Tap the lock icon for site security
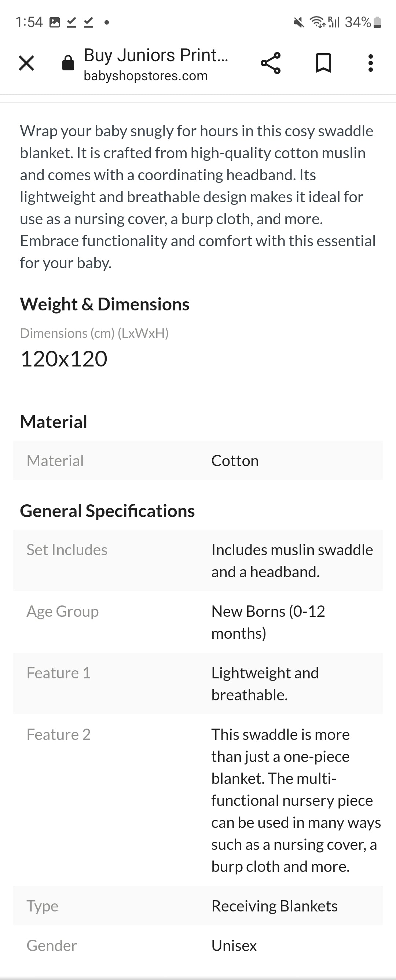 pyautogui.click(x=68, y=63)
